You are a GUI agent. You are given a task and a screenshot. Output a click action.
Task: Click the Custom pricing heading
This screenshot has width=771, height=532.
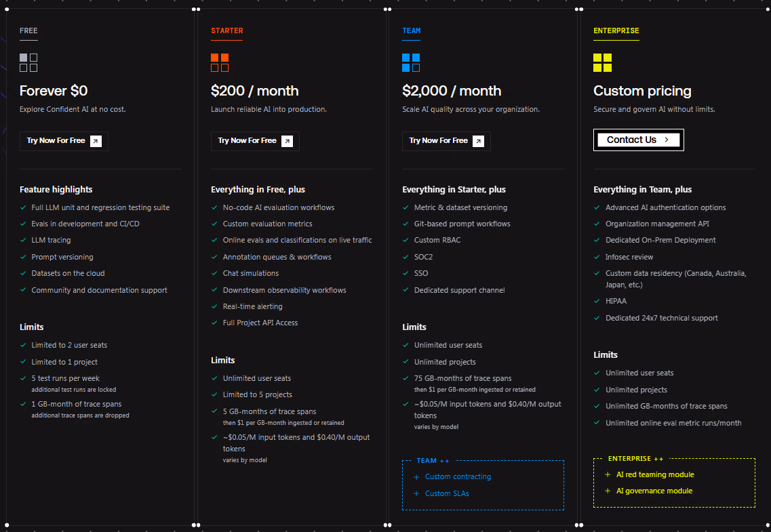642,91
